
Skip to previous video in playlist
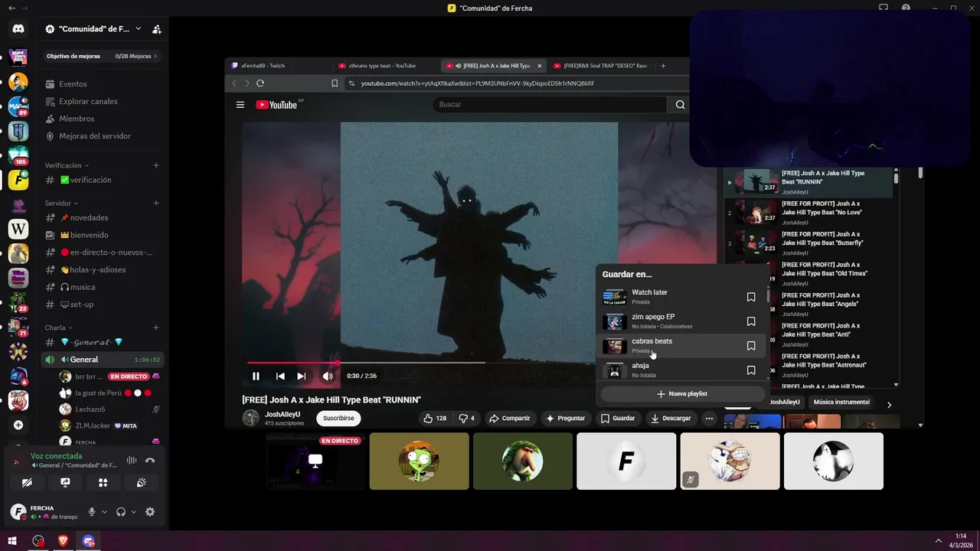coord(280,376)
